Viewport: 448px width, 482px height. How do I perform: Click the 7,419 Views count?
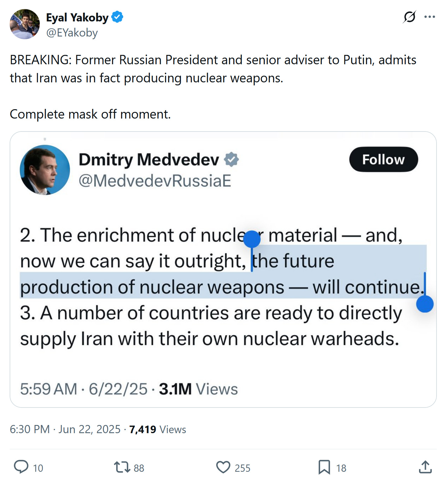pyautogui.click(x=157, y=429)
